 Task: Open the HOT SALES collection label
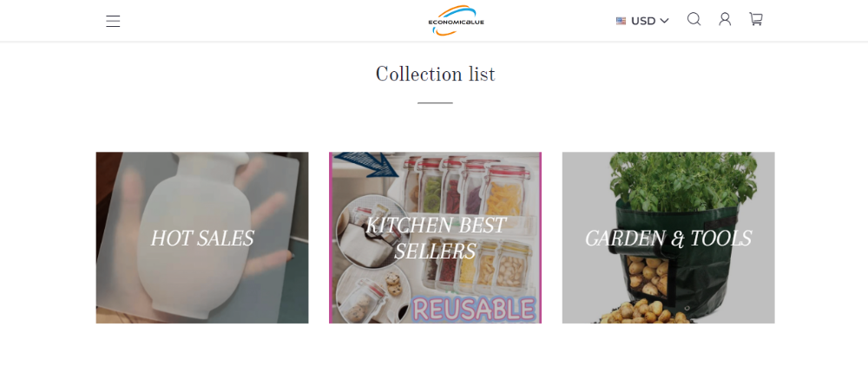pyautogui.click(x=202, y=239)
